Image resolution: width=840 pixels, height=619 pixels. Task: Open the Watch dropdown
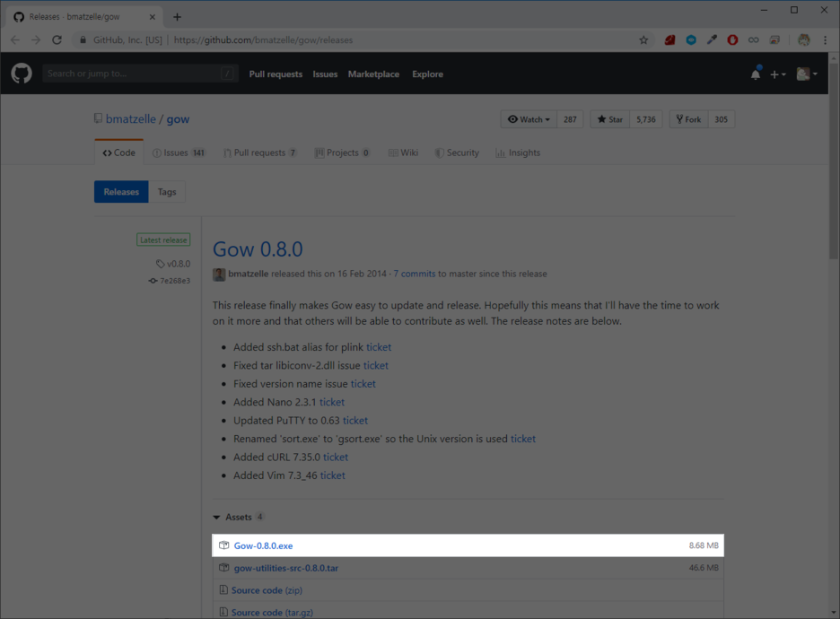click(529, 119)
